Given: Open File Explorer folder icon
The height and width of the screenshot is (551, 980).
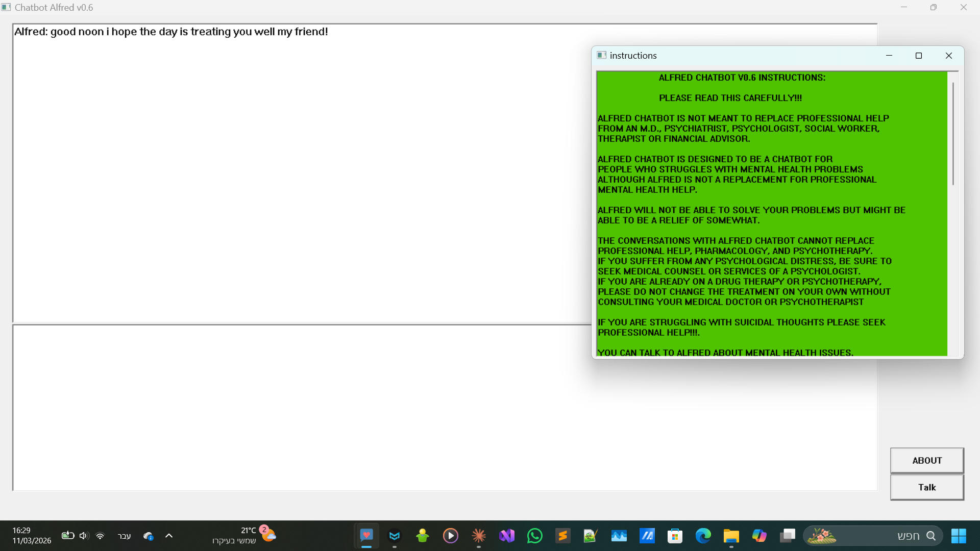Looking at the screenshot, I should coord(731,536).
